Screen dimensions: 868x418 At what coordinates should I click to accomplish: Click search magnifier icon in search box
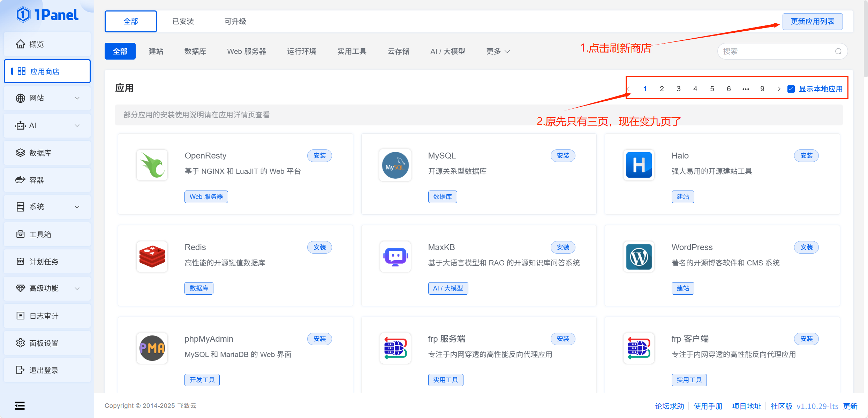[838, 52]
